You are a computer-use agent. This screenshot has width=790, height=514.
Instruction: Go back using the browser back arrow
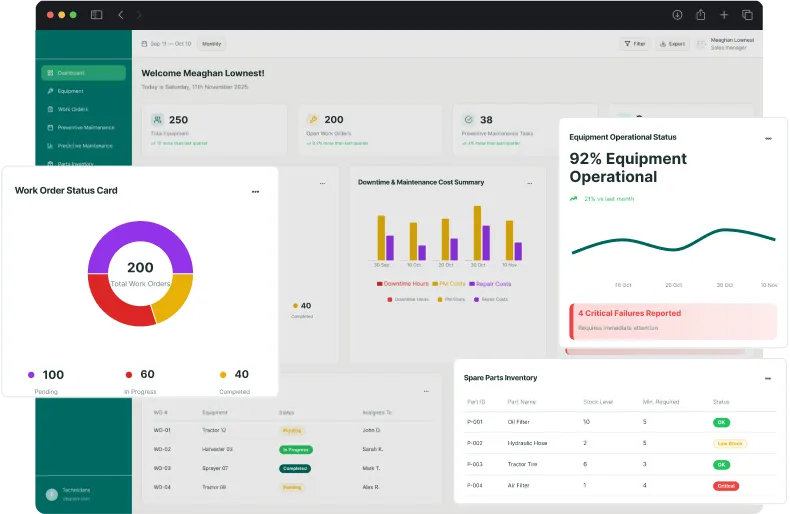(121, 15)
